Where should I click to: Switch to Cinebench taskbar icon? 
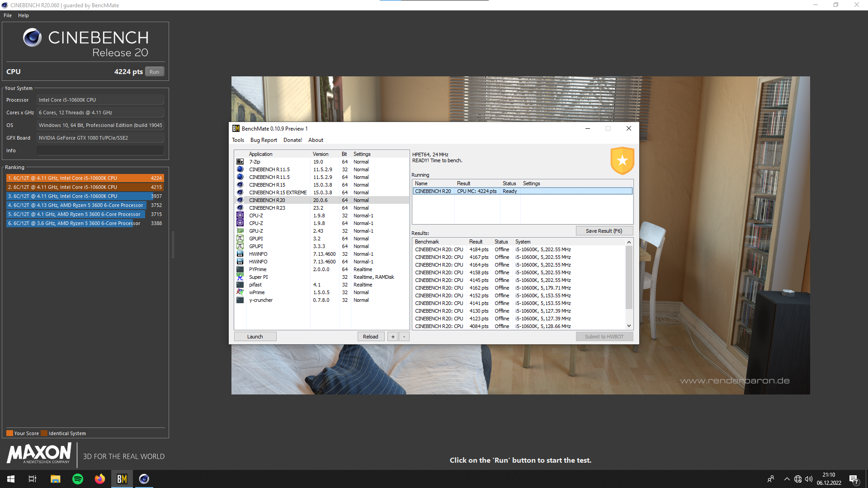[x=144, y=479]
